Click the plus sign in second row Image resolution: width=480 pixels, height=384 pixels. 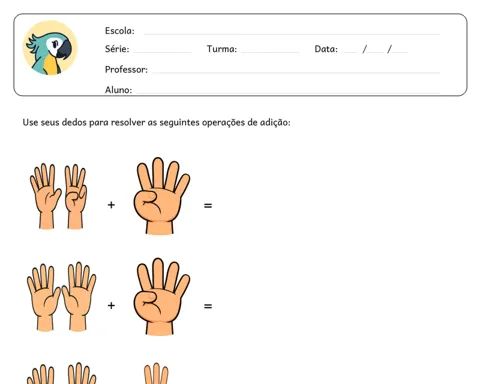[x=111, y=305]
